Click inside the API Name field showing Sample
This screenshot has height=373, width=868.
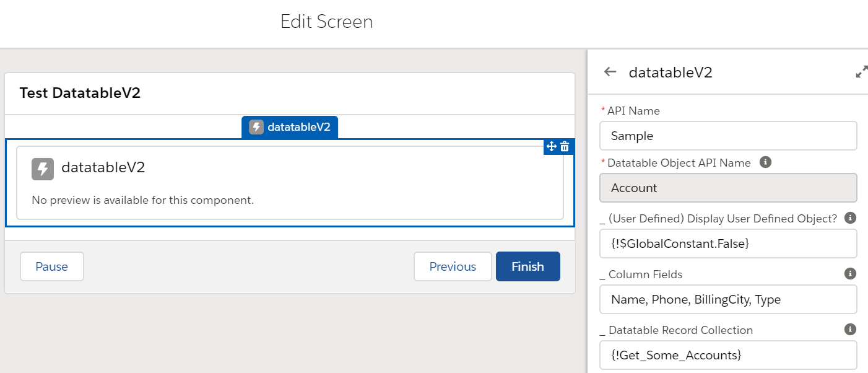pos(728,136)
